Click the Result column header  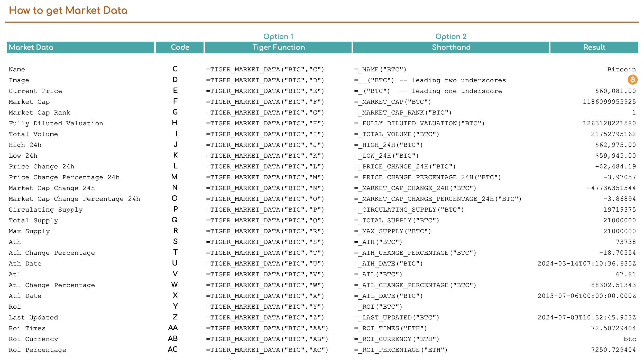[594, 47]
